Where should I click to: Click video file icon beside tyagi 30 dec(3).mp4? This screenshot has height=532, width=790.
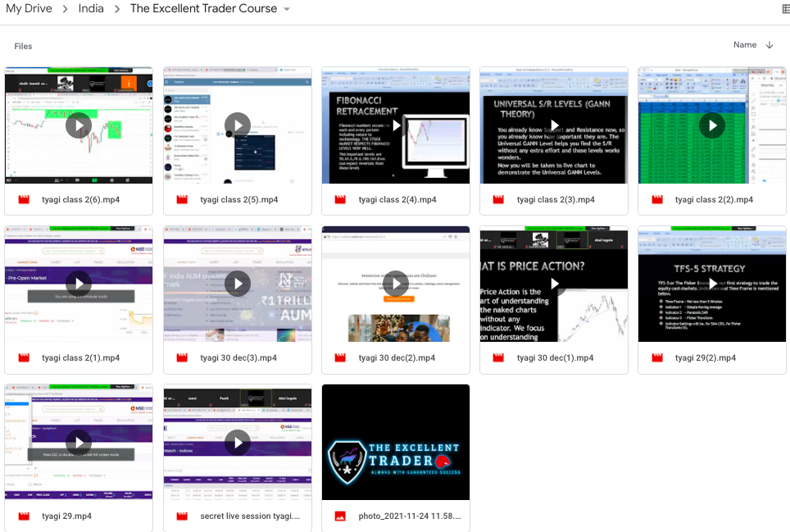(182, 357)
